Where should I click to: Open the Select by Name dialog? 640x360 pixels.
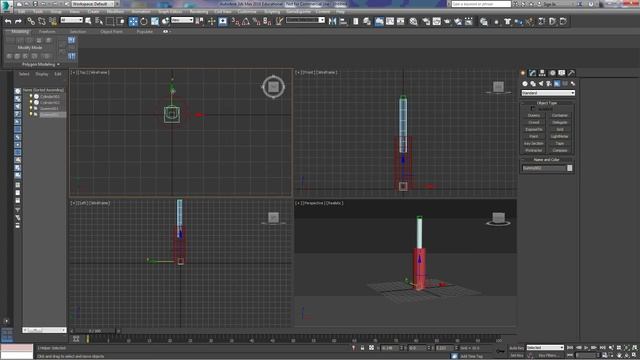click(99, 21)
